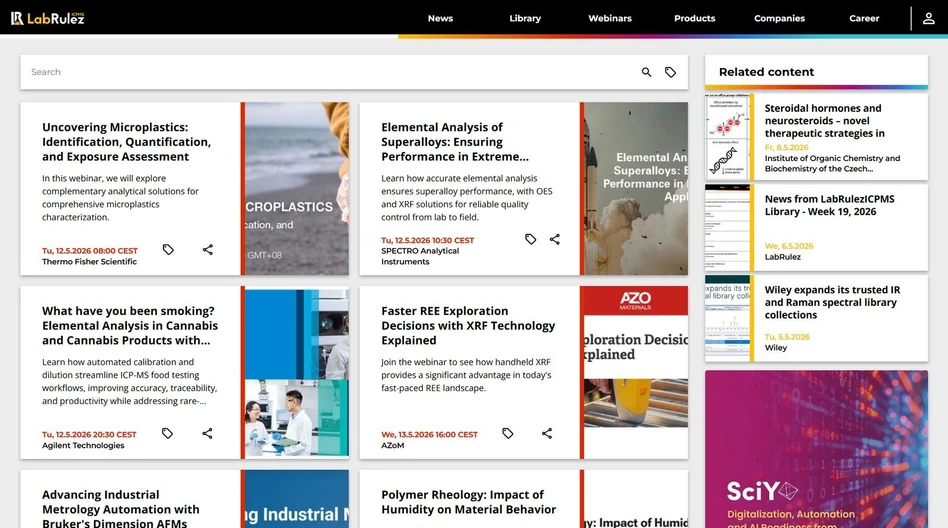Open the user account icon

(x=929, y=19)
